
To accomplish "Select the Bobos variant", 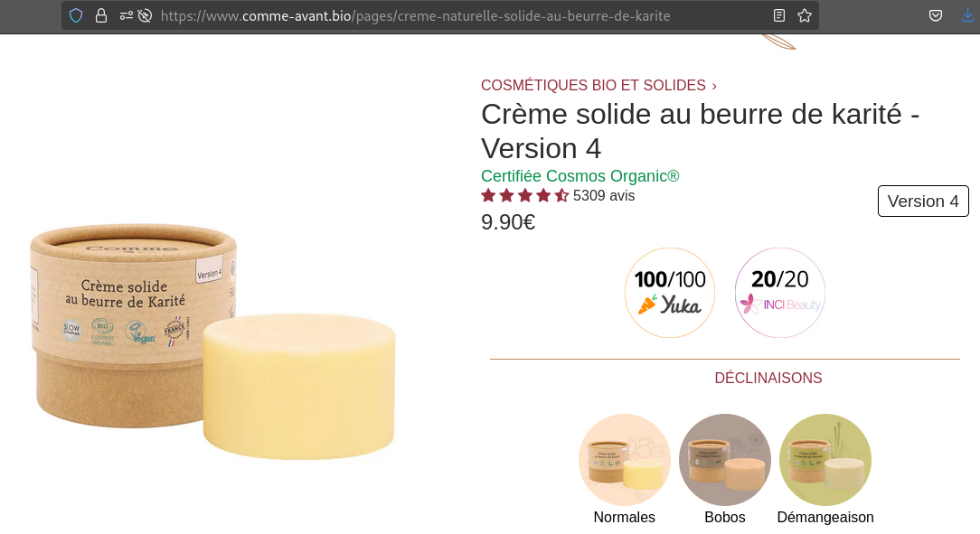I will tap(725, 460).
